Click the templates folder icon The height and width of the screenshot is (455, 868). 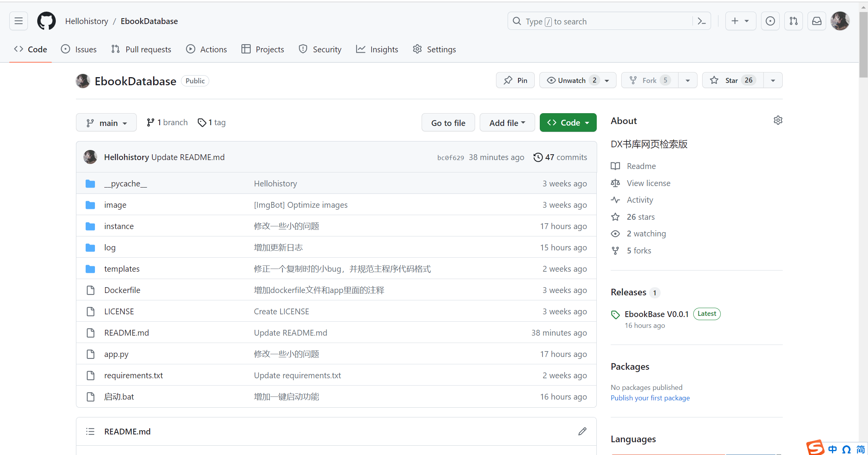pyautogui.click(x=90, y=269)
